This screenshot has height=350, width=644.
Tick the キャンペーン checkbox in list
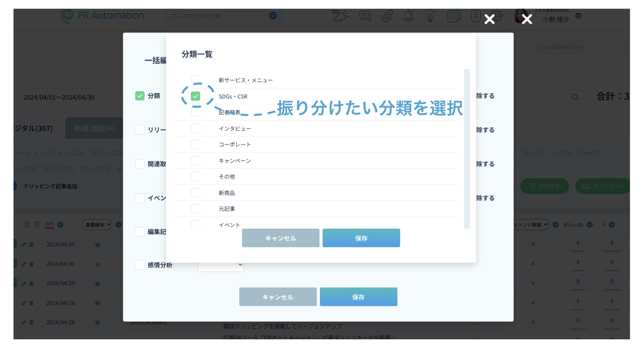[x=196, y=160]
